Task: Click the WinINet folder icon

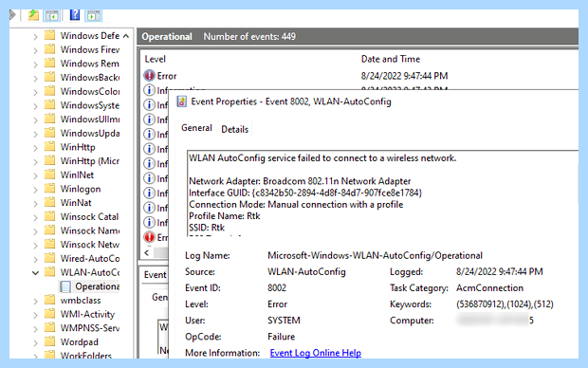Action: tap(50, 175)
